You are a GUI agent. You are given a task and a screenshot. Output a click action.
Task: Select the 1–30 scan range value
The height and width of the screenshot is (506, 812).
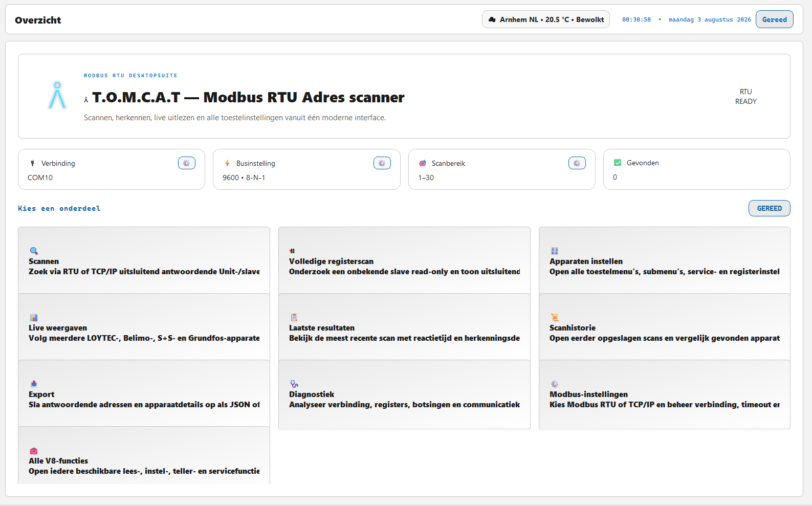click(426, 178)
